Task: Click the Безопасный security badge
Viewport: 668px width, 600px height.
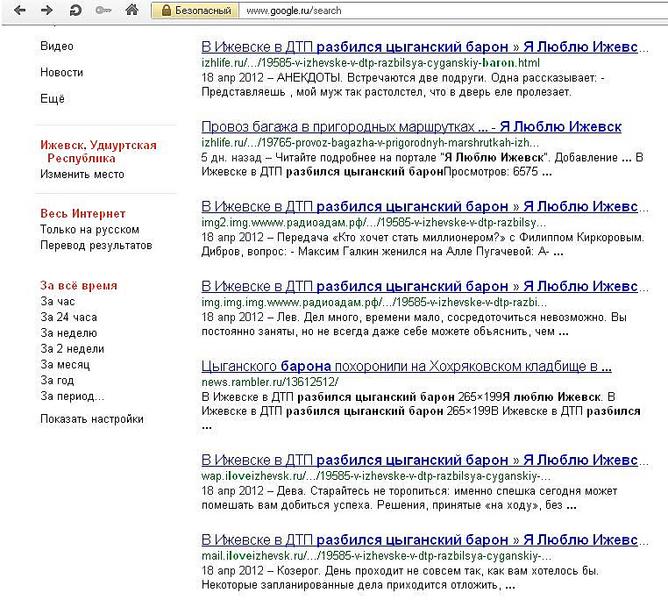Action: coord(196,11)
